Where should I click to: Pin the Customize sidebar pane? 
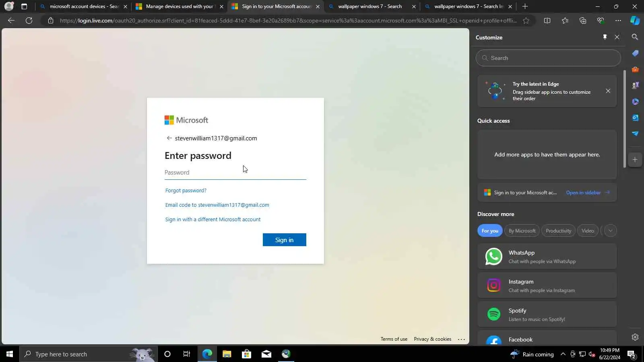click(605, 37)
